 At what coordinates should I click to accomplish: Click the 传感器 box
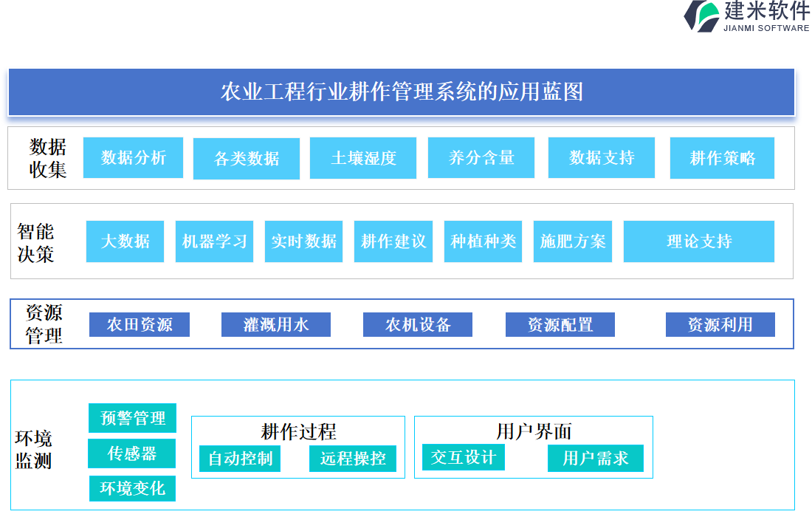click(132, 453)
